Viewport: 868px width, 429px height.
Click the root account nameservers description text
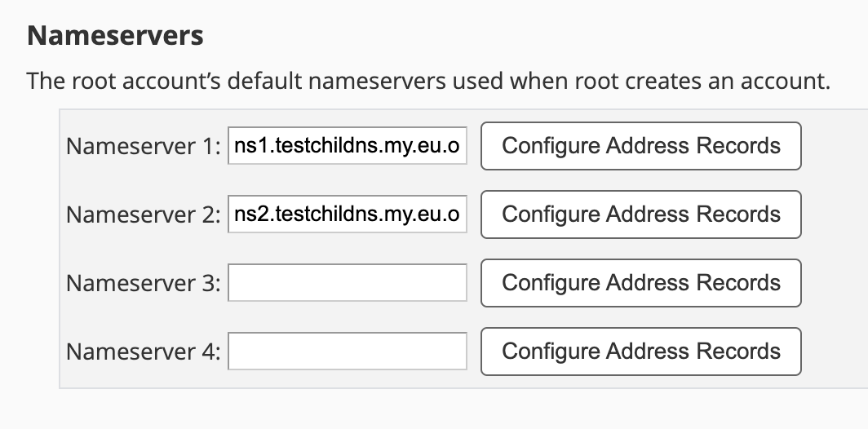(x=427, y=82)
